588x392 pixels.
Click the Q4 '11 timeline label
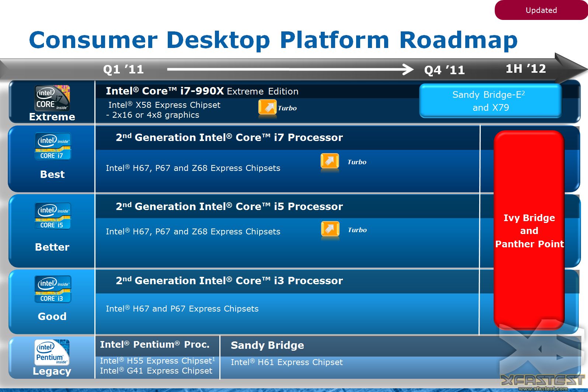pos(444,70)
